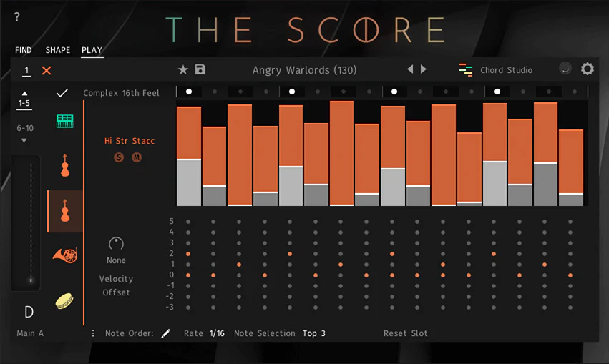Select the drum percussion instrument slot

tap(65, 300)
